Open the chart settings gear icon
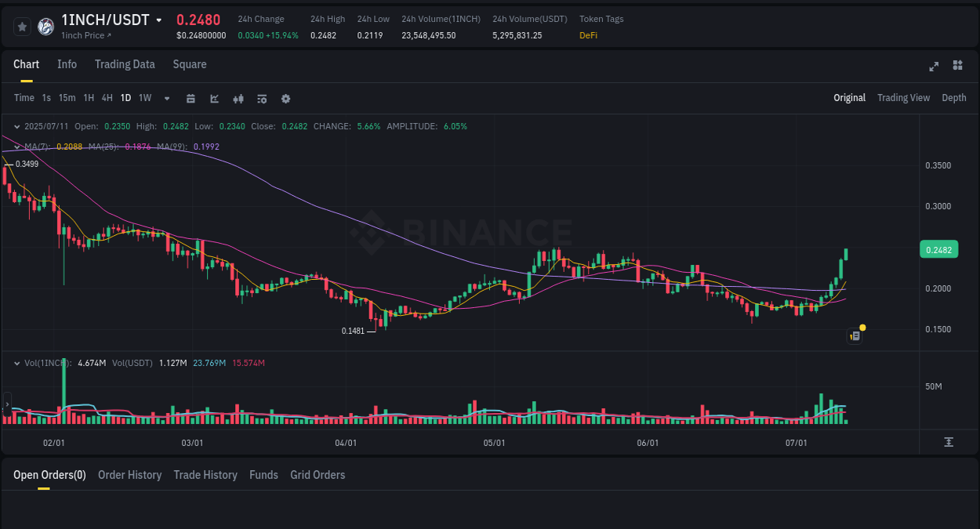The width and height of the screenshot is (980, 529). click(x=285, y=98)
